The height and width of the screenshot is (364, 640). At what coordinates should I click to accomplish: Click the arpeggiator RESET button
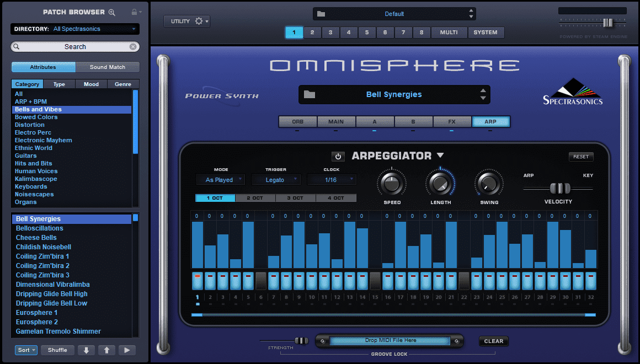581,157
